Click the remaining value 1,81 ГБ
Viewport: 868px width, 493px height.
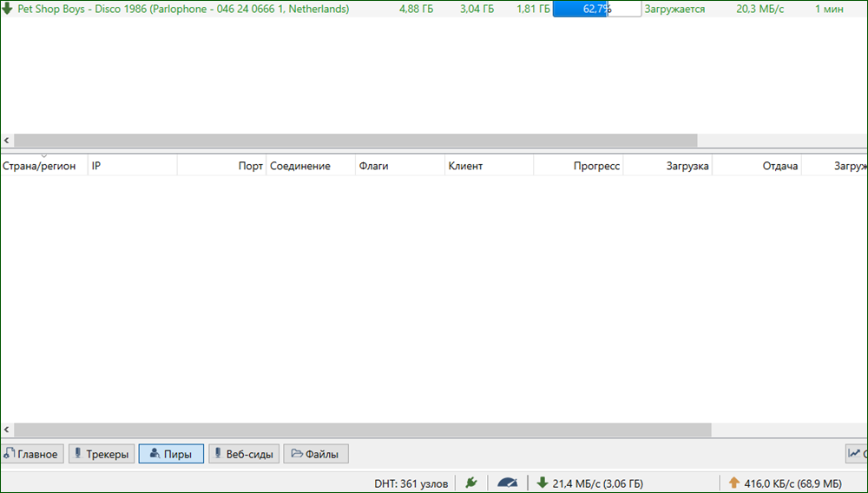coord(534,9)
